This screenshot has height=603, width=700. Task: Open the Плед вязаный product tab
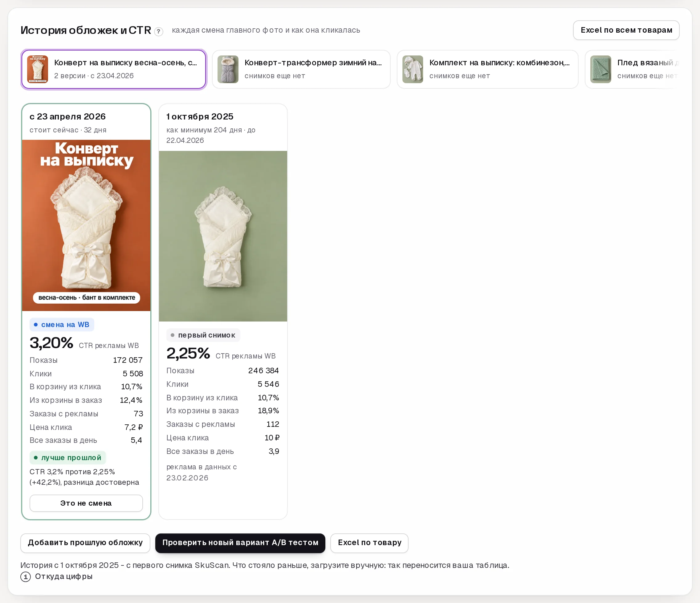point(632,69)
